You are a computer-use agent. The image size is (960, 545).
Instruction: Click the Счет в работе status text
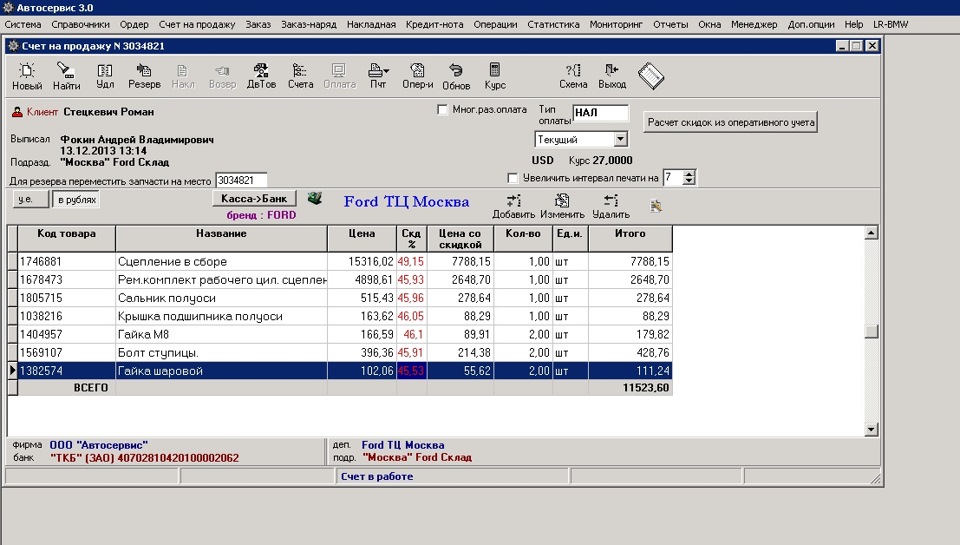pos(377,476)
